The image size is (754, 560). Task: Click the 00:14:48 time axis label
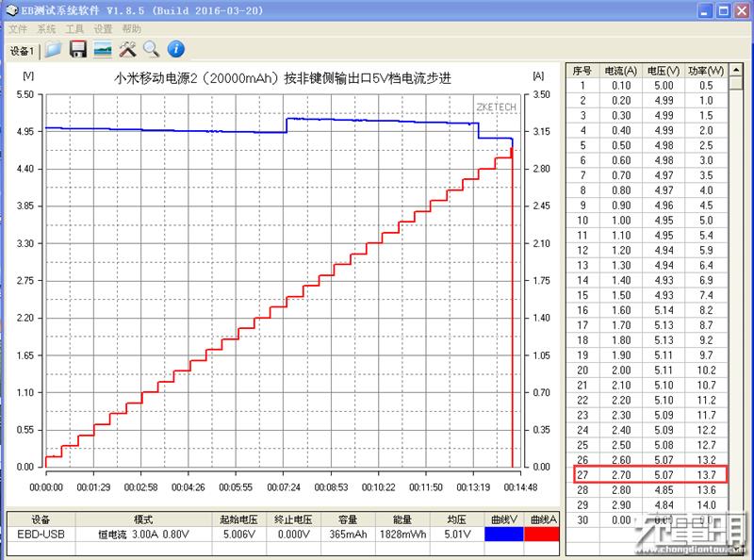(x=520, y=487)
